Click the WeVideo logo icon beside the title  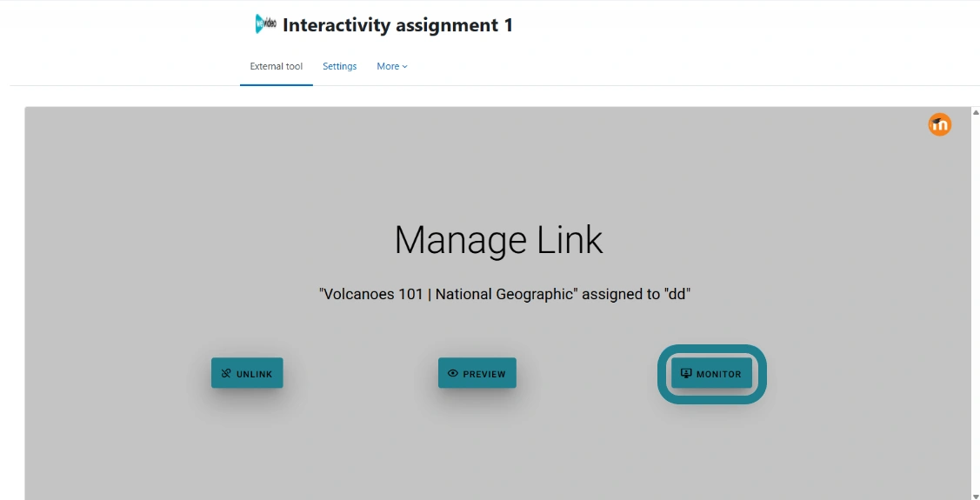(x=265, y=23)
